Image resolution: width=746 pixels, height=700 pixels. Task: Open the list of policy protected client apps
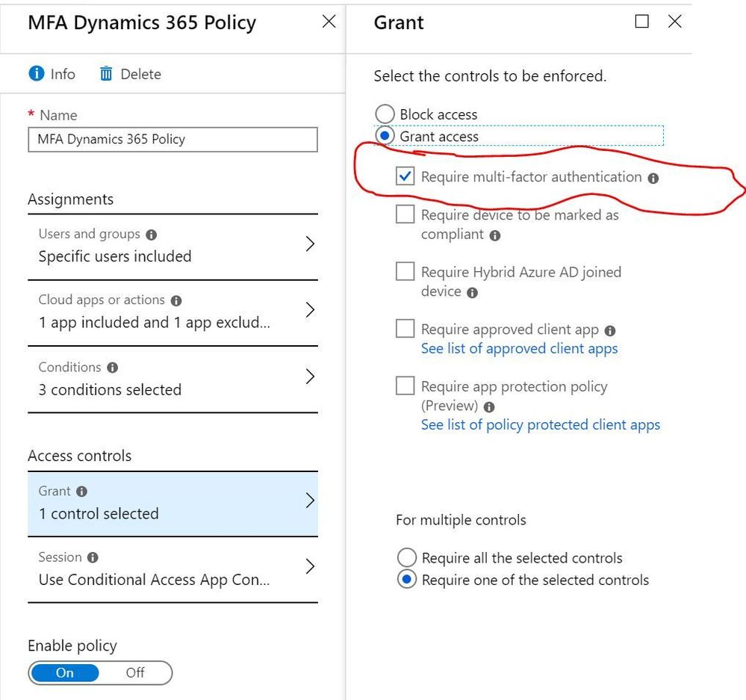[x=540, y=425]
